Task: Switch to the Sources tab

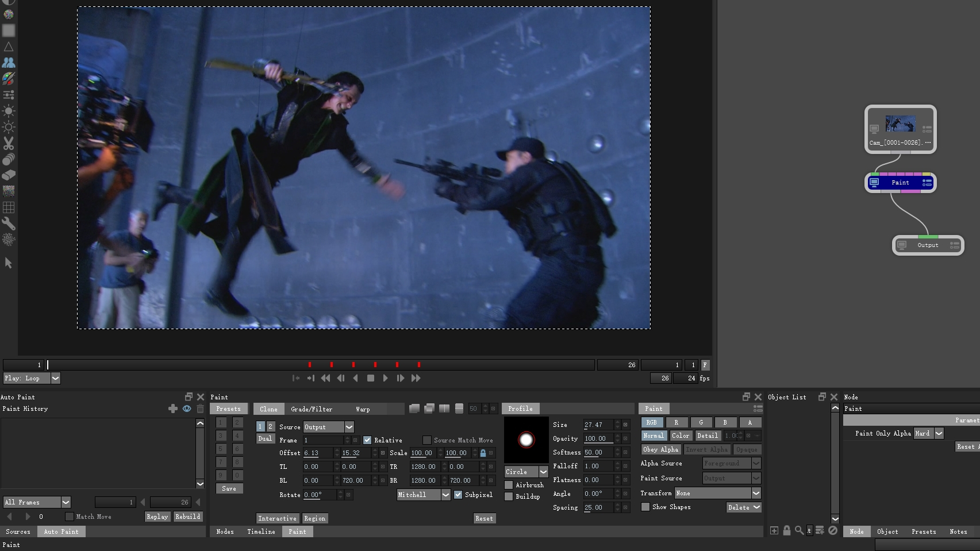Action: [x=18, y=531]
